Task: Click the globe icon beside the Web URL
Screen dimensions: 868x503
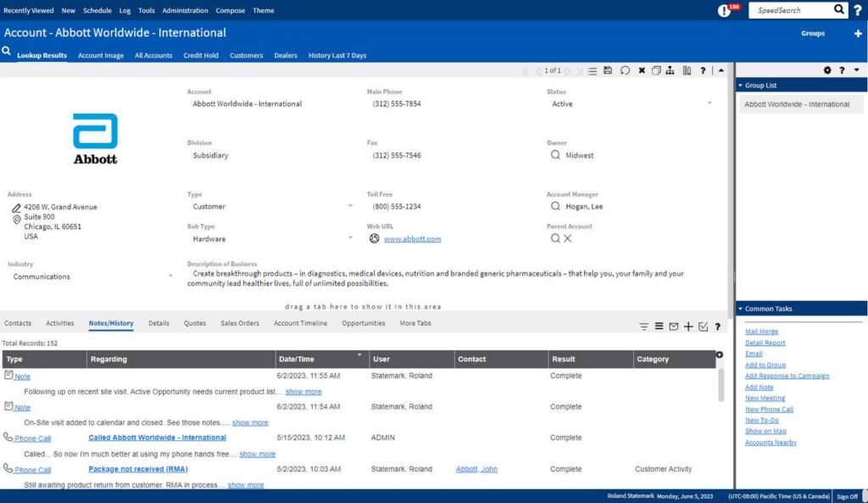Action: (x=375, y=239)
